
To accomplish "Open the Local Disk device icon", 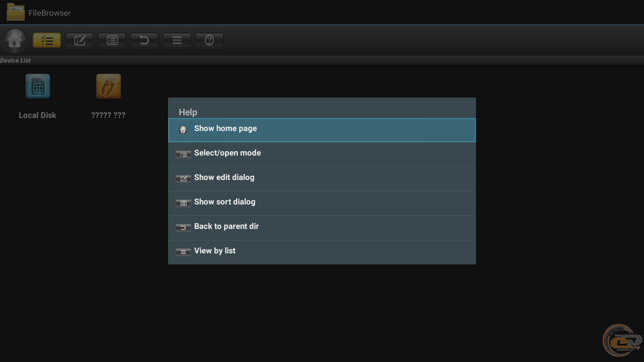I will pos(38,86).
